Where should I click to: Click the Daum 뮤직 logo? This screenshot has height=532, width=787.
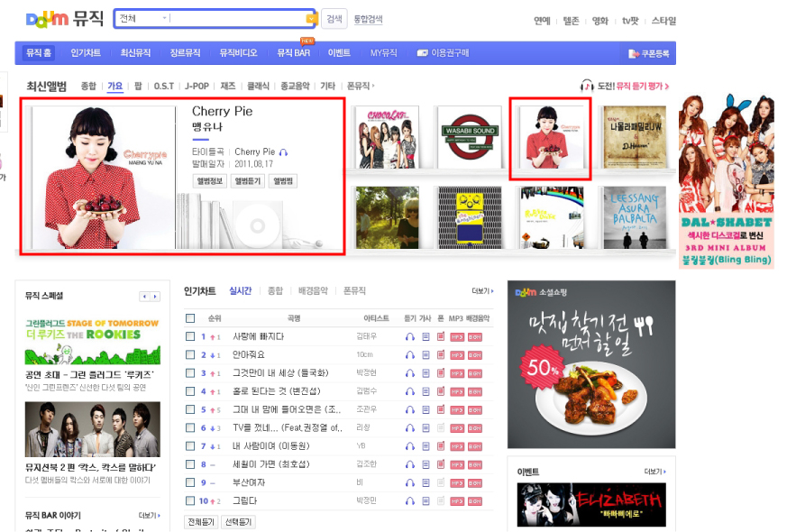pos(65,19)
